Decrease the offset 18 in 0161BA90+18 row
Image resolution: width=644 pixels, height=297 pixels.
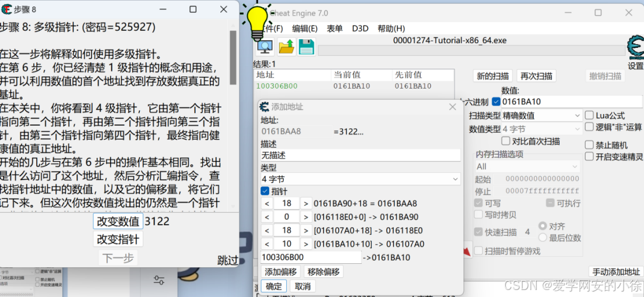coord(266,203)
